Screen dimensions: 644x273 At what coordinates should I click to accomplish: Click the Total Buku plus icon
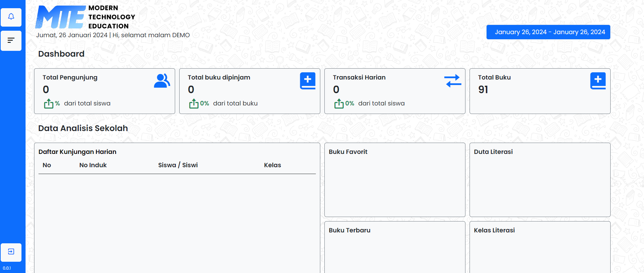pos(598,81)
